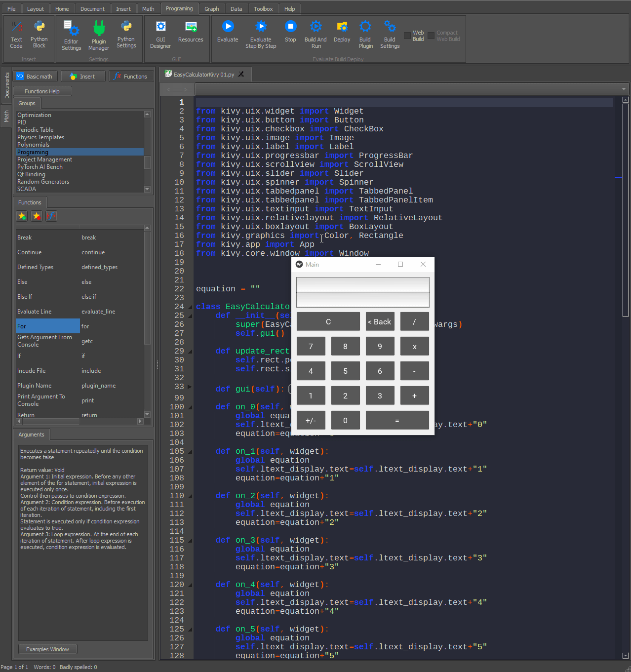Toggle the Compact Web Build checkbox

431,36
